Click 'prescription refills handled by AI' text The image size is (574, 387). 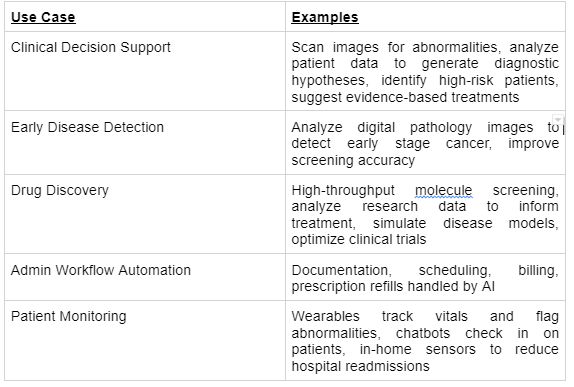(x=393, y=286)
